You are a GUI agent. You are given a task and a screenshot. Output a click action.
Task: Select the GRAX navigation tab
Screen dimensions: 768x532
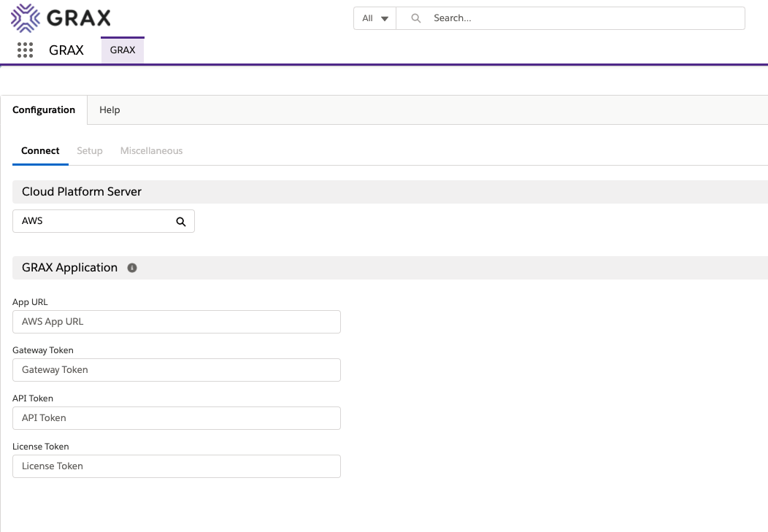[123, 50]
